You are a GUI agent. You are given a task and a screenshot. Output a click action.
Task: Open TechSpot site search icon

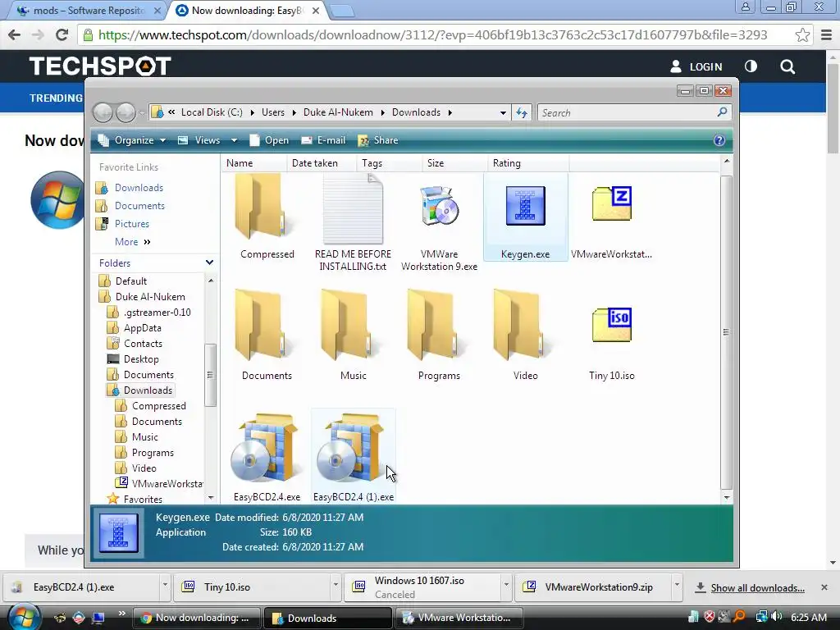pyautogui.click(x=787, y=66)
